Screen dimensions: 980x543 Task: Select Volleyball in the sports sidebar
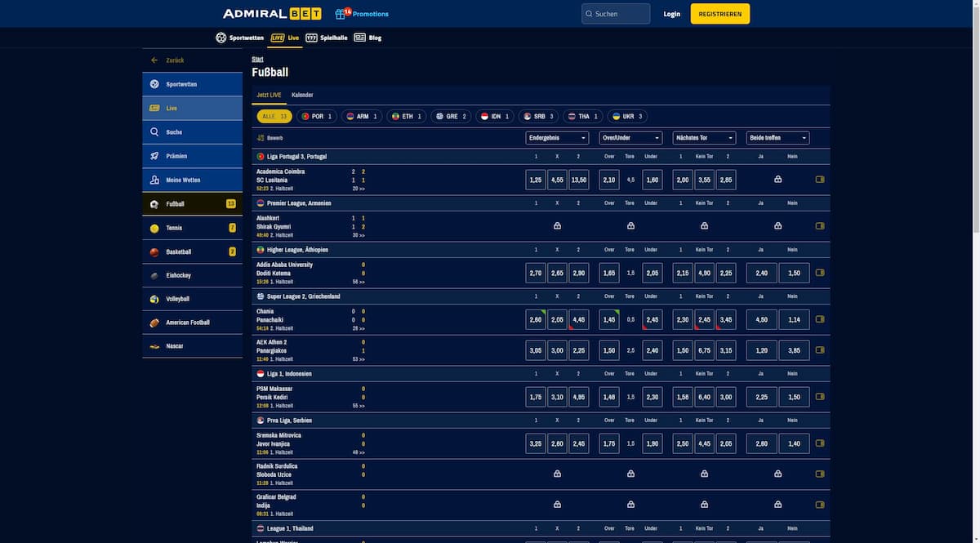tap(192, 299)
